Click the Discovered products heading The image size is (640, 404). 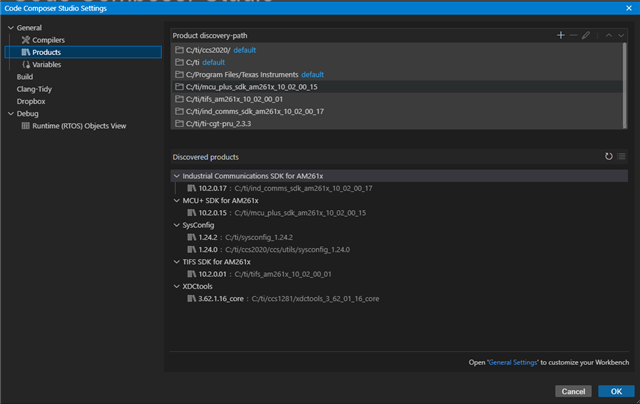[206, 157]
